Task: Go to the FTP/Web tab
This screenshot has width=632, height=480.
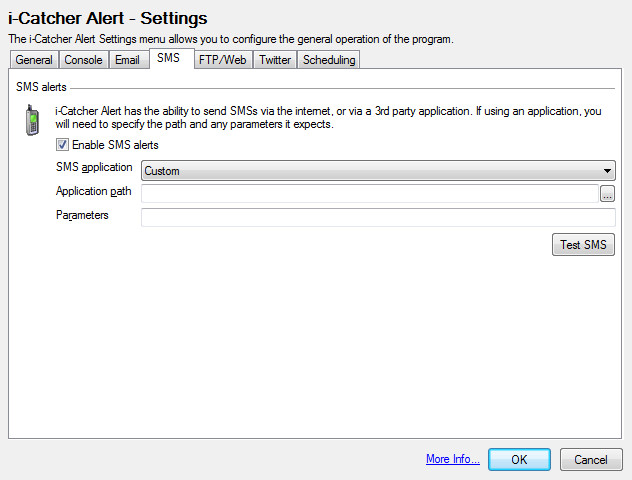Action: click(x=222, y=60)
